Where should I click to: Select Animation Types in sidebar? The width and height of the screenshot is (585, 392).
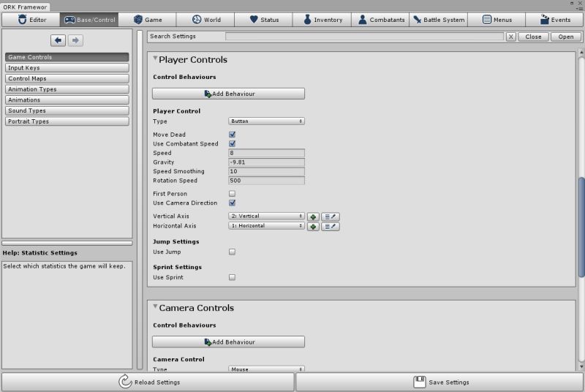[67, 89]
